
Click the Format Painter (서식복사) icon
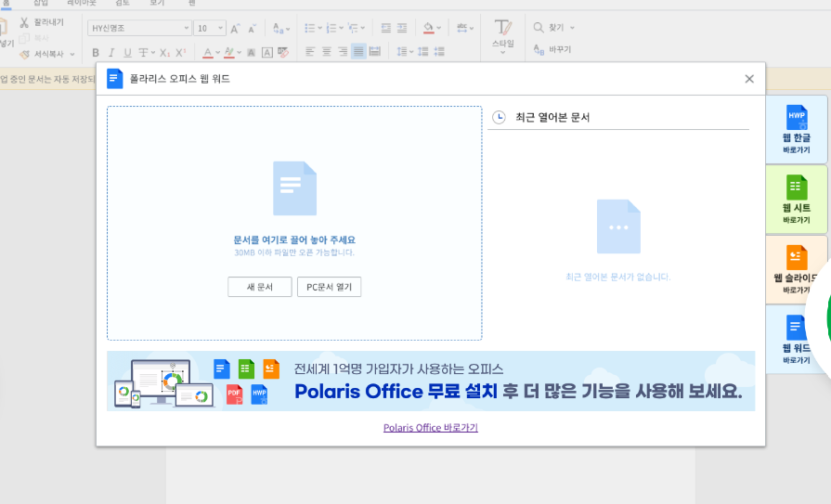[24, 54]
